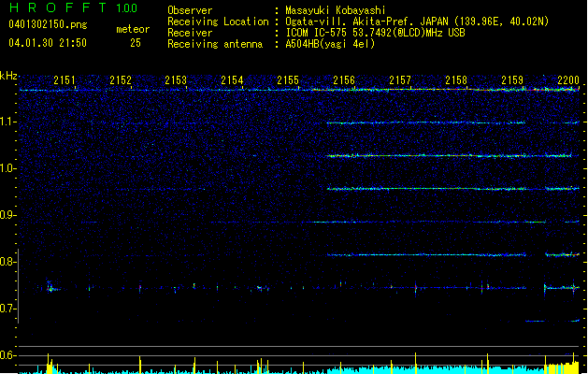Select the version number 1.0.0
Image resolution: width=588 pixels, height=374 pixels.
pyautogui.click(x=127, y=7)
